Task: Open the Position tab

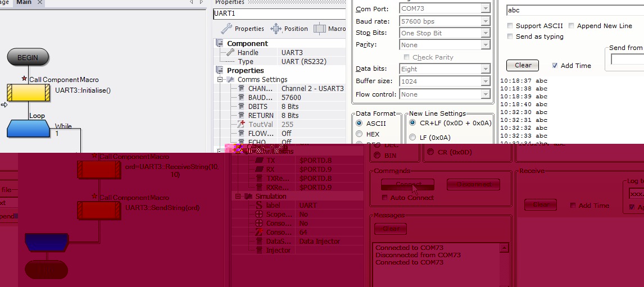Action: pos(289,29)
